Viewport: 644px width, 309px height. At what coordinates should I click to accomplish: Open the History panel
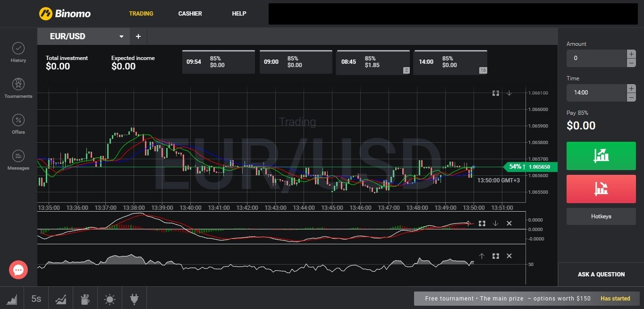pyautogui.click(x=18, y=52)
